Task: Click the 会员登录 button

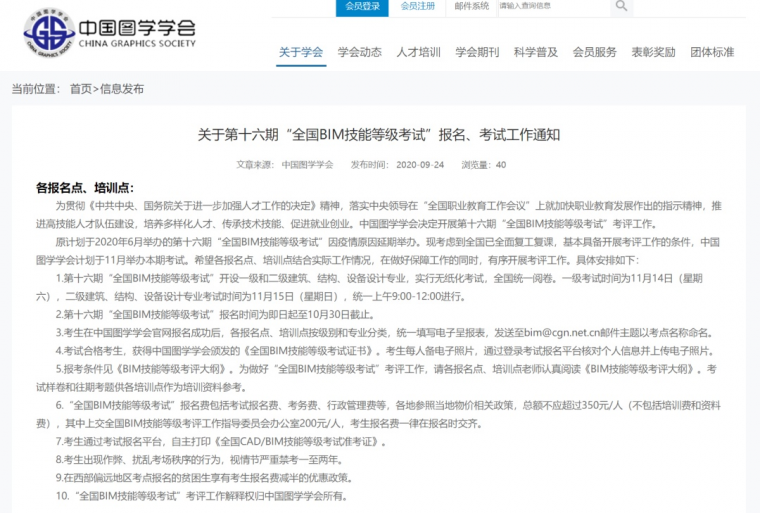Action: (361, 6)
